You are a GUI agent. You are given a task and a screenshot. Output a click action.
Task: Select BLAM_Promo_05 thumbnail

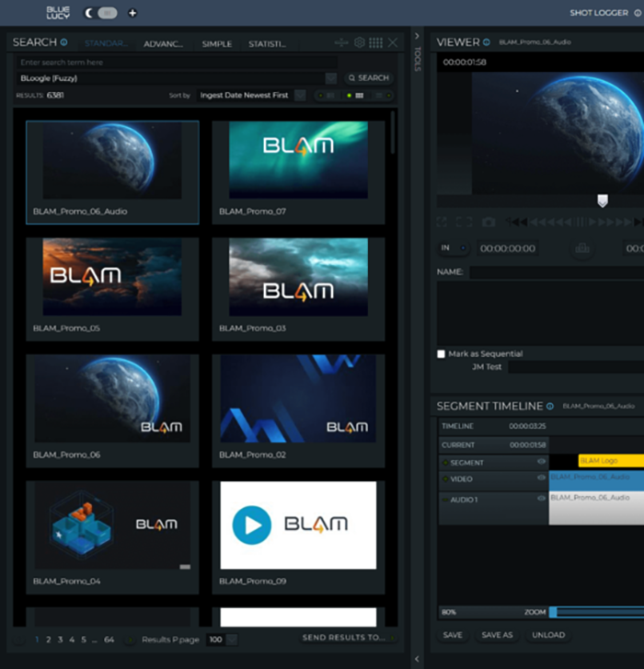click(112, 289)
